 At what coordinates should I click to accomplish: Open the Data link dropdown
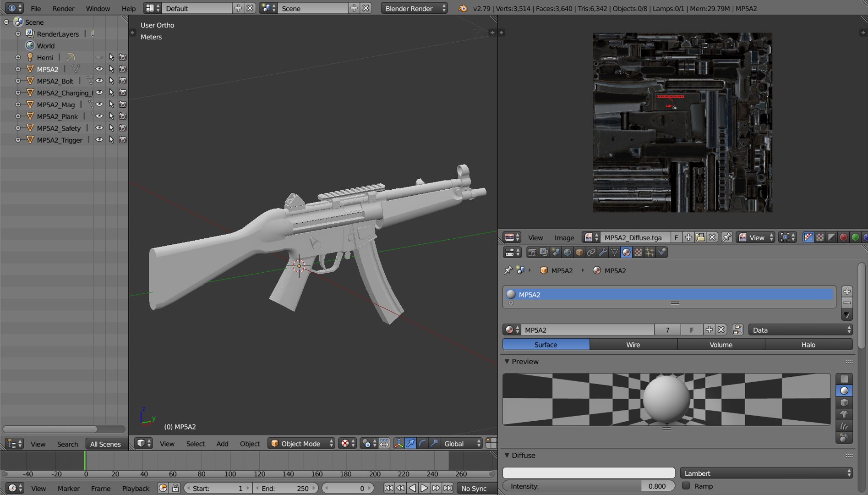[801, 330]
